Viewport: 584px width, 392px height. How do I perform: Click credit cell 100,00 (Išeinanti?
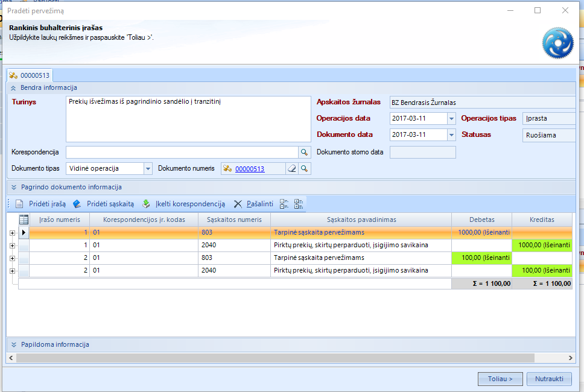tap(542, 270)
